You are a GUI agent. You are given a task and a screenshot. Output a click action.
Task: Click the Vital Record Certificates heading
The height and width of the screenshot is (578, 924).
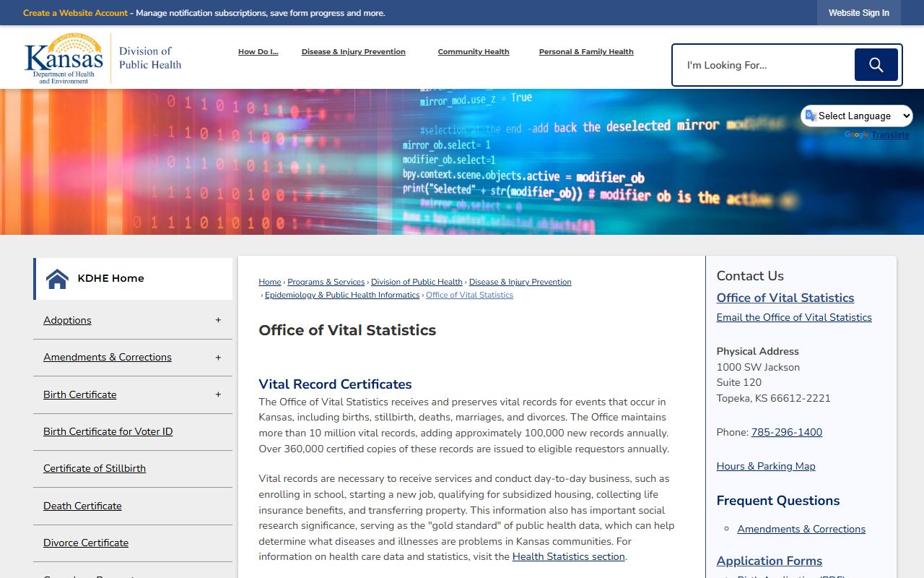point(336,384)
